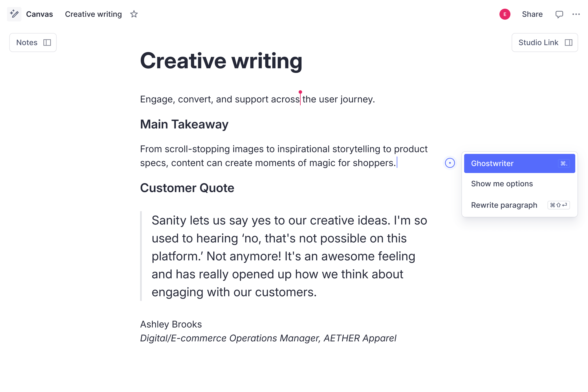The height and width of the screenshot is (392, 588).
Task: Click the pink avatar badge E
Action: click(505, 14)
